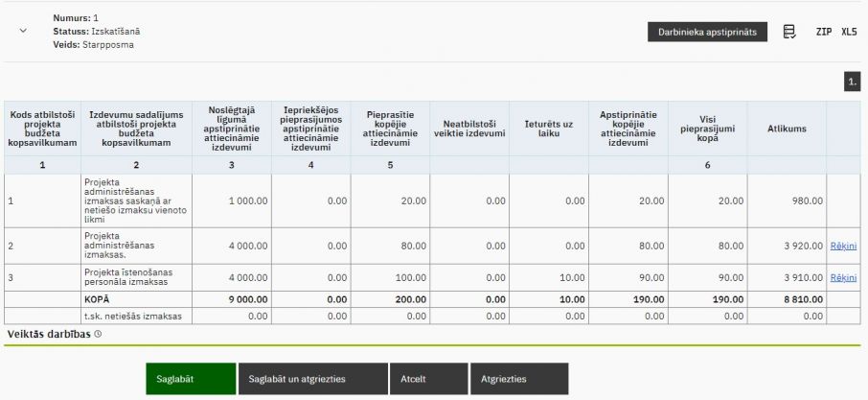Export the table as XLS
868x400 pixels.
click(x=849, y=32)
